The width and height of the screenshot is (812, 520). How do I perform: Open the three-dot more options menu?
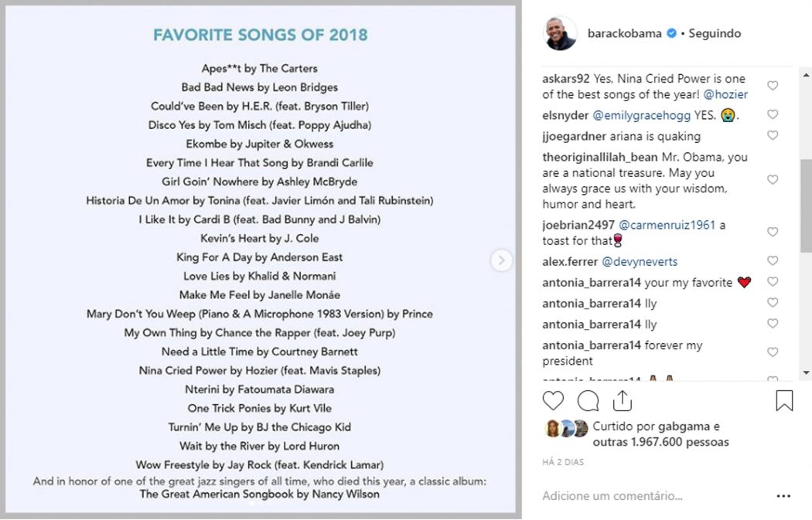pyautogui.click(x=783, y=496)
